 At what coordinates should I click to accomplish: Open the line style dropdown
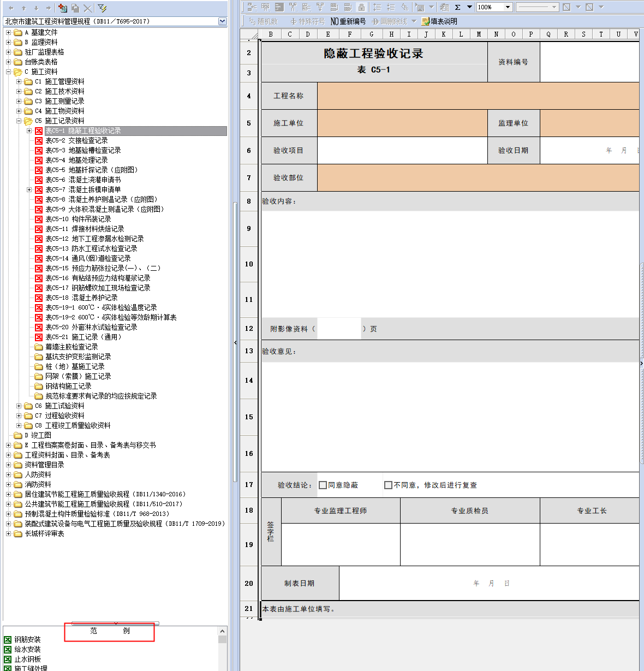(x=554, y=7)
